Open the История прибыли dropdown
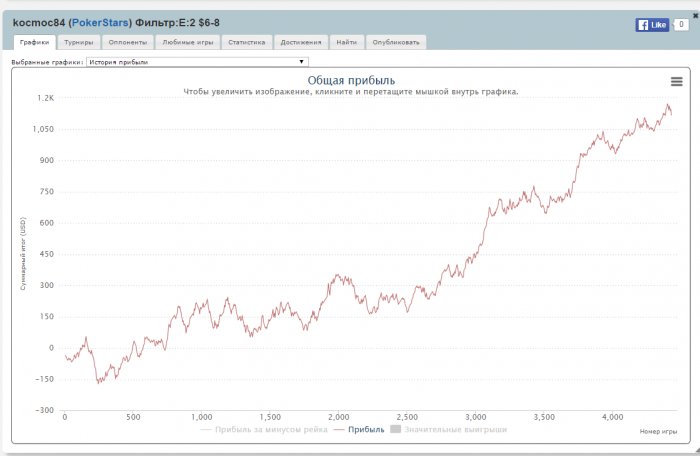Viewport: 700px width, 456px height. [x=197, y=62]
